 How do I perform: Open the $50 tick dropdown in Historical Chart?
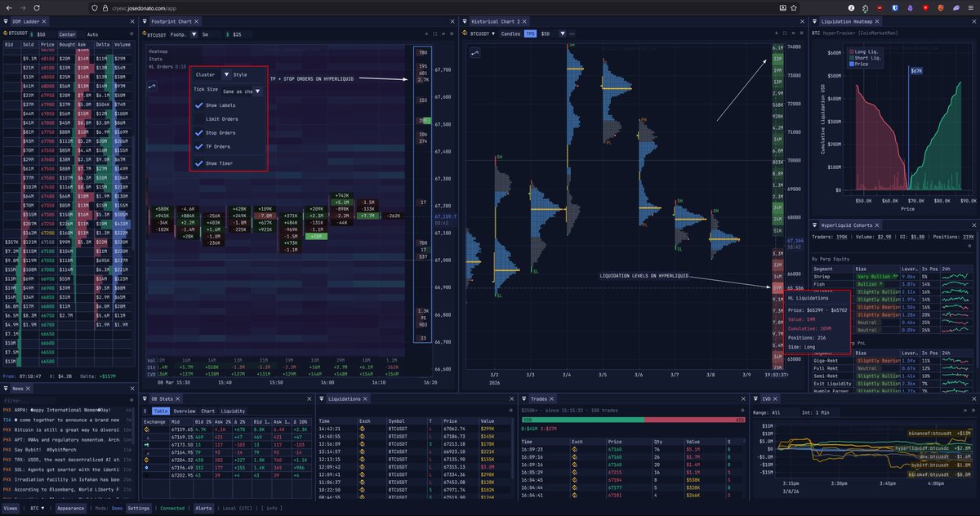click(553, 34)
